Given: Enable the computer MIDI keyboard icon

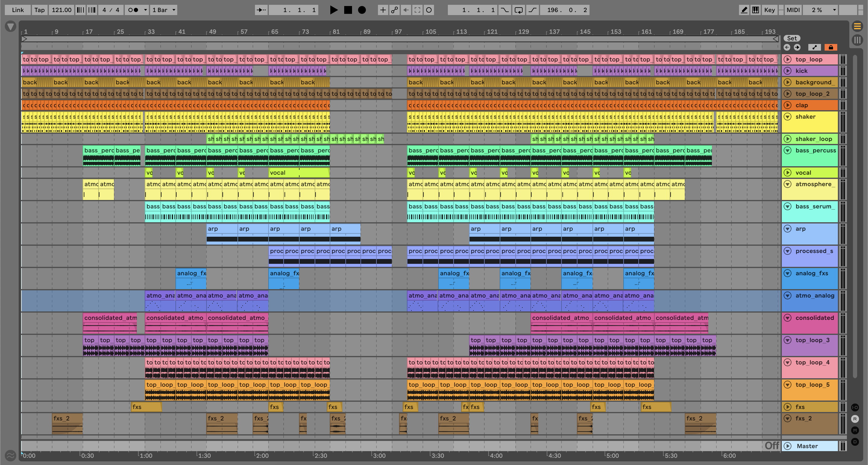Looking at the screenshot, I should click(756, 10).
